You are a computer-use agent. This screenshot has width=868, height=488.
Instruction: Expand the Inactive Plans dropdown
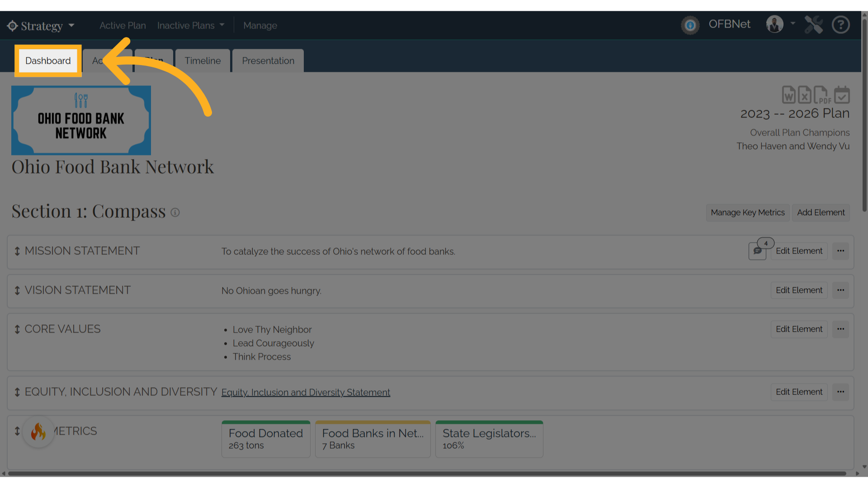point(190,26)
